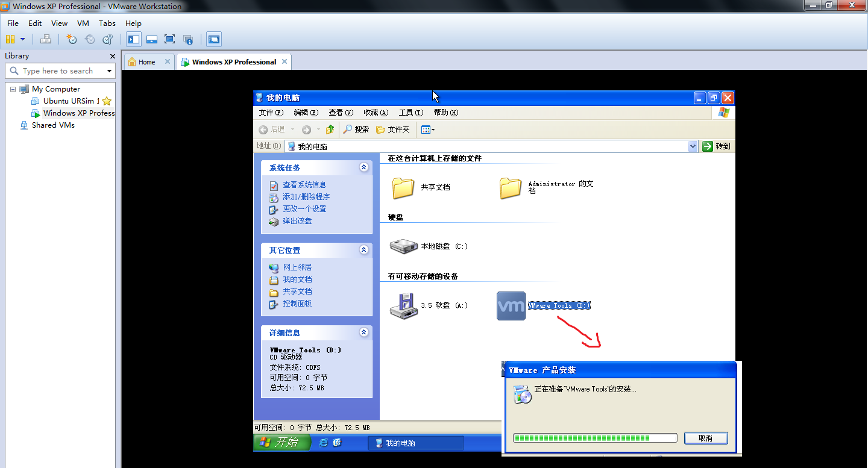Click the forward arrow button in Explorer

pyautogui.click(x=306, y=129)
